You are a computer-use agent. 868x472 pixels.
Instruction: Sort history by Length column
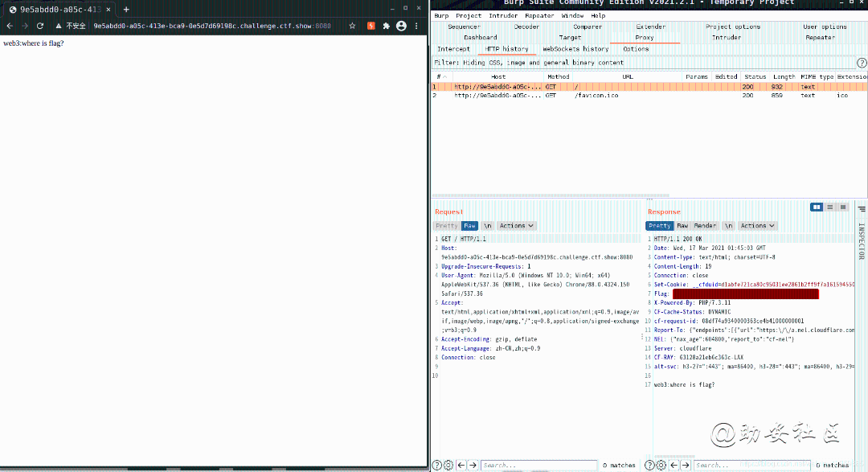click(x=784, y=77)
